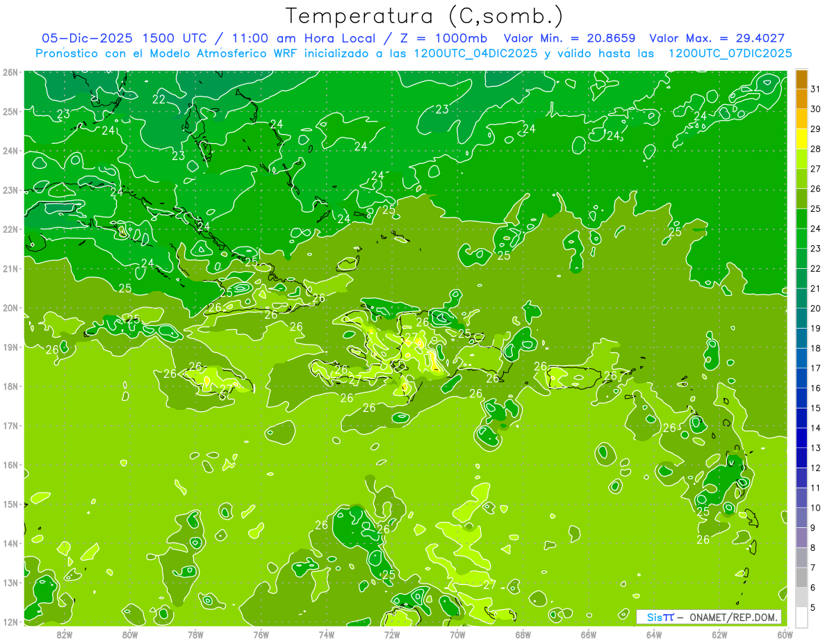The height and width of the screenshot is (644, 834).
Task: Click the 82W longitude axis label
Action: pos(65,634)
